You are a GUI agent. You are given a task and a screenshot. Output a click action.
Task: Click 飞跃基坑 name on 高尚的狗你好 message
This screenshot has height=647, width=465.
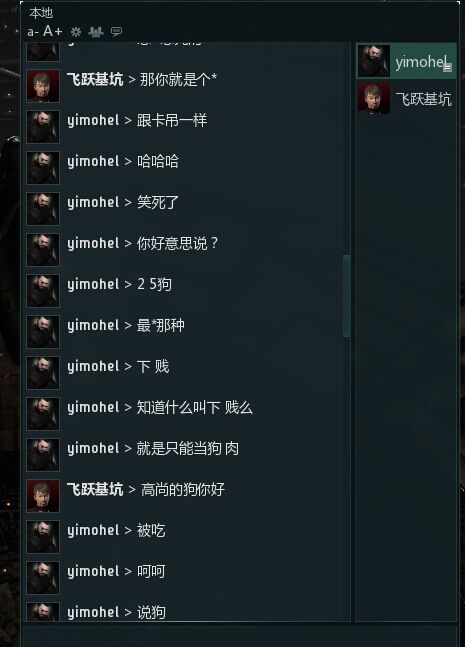pyautogui.click(x=95, y=489)
